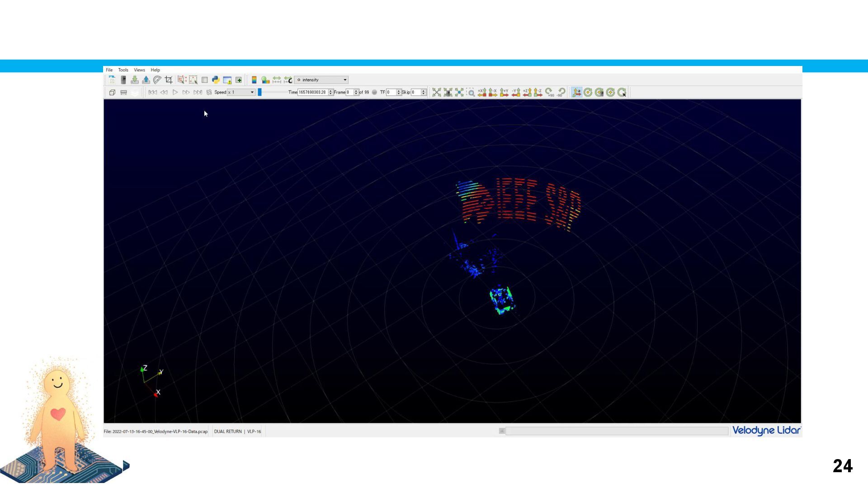The height and width of the screenshot is (488, 868).
Task: Toggle the measurement grid icon
Action: (123, 92)
